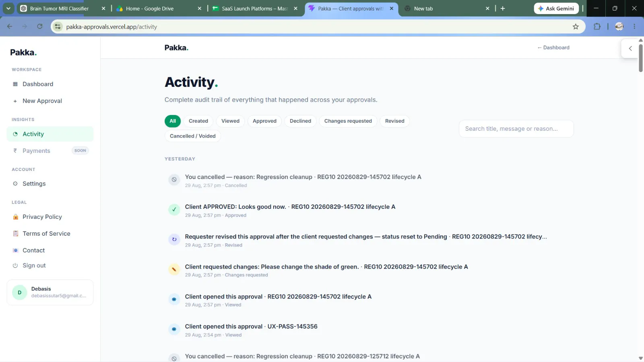Screen dimensions: 644x362
Task: Switch to SaaS Launch Platforms tab
Action: pos(255,8)
